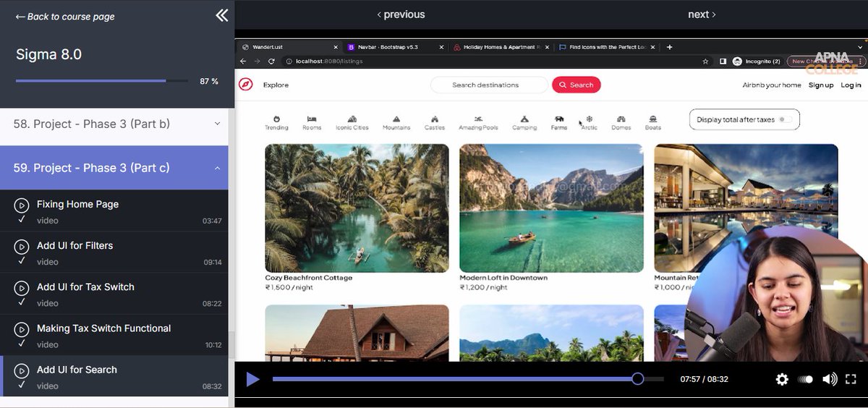Close the Find Icons browser tab
Image resolution: width=868 pixels, height=408 pixels.
click(652, 47)
